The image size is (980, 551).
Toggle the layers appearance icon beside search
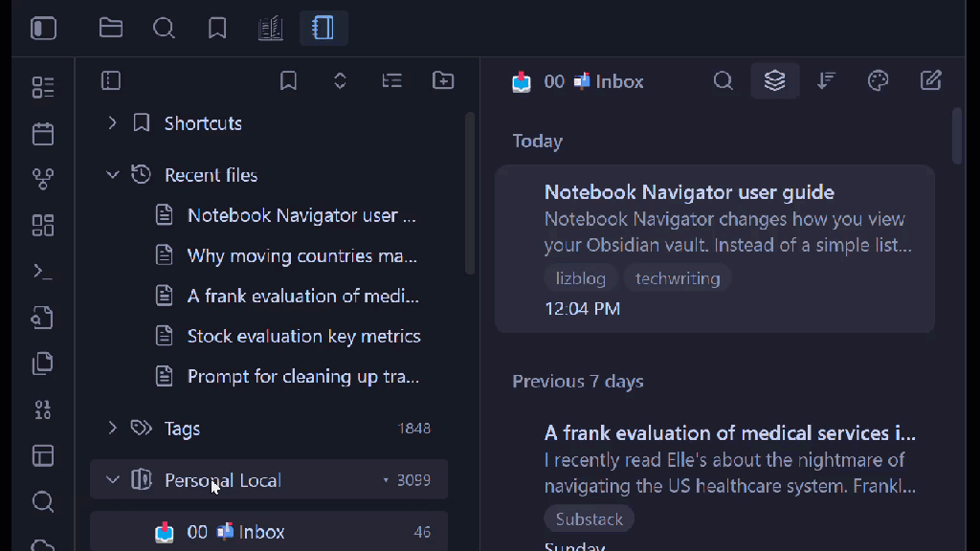tap(774, 80)
